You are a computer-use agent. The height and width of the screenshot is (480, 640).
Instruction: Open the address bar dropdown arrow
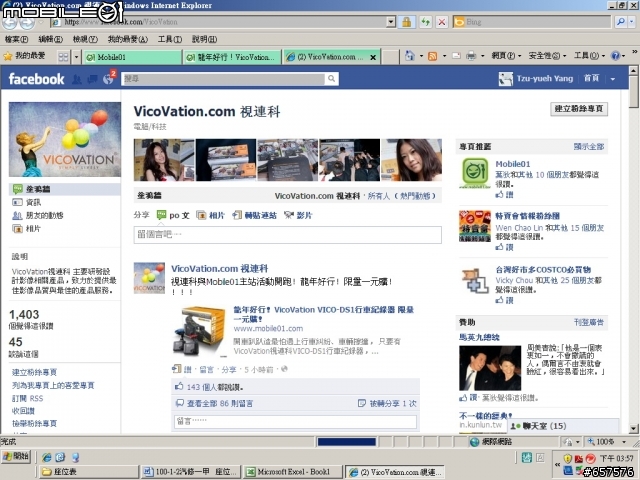point(391,22)
